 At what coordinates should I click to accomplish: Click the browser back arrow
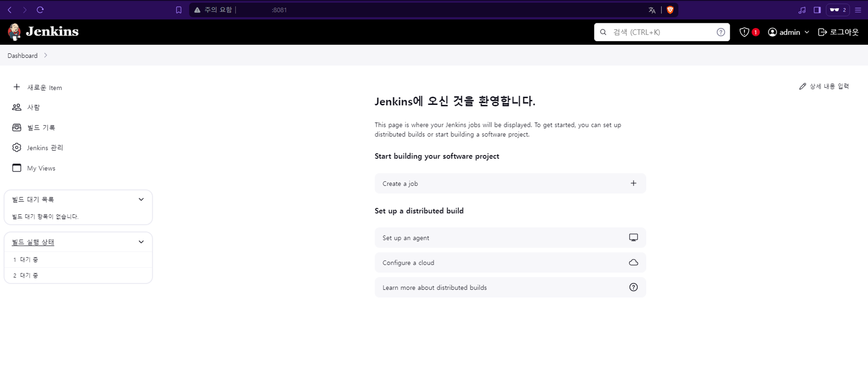[10, 10]
